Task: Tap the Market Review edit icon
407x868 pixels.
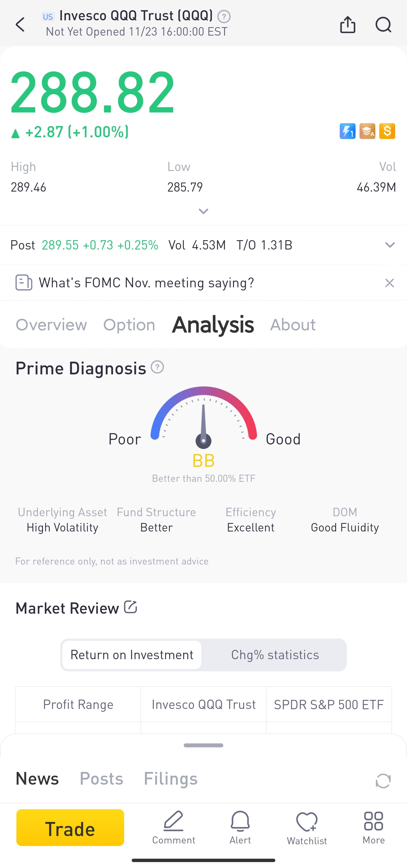Action: (x=130, y=607)
